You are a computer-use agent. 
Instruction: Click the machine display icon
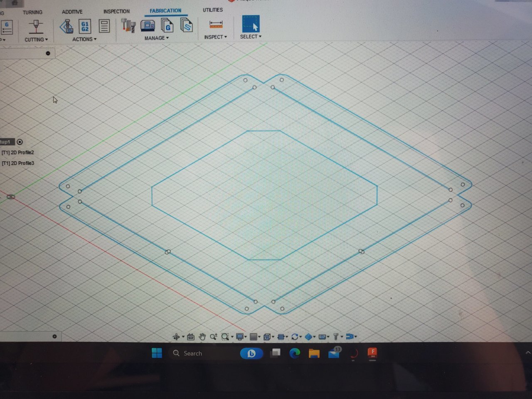322,337
